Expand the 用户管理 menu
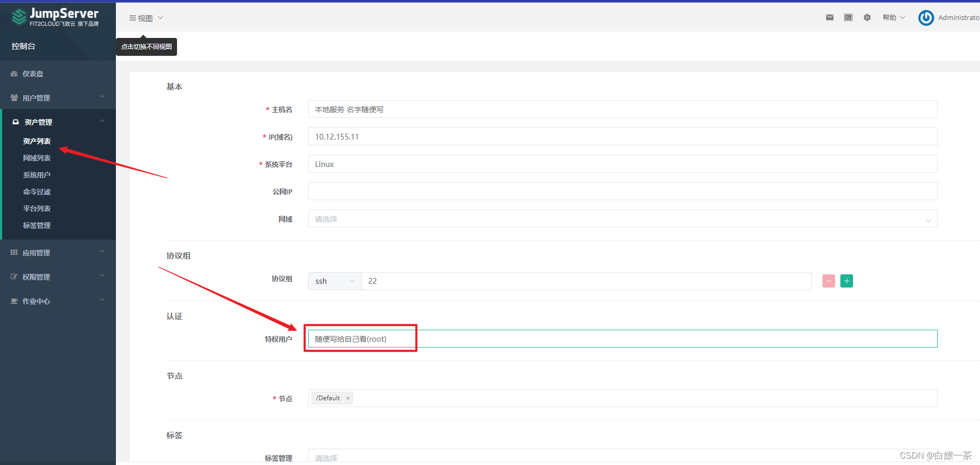Image resolution: width=980 pixels, height=465 pixels. pos(58,98)
